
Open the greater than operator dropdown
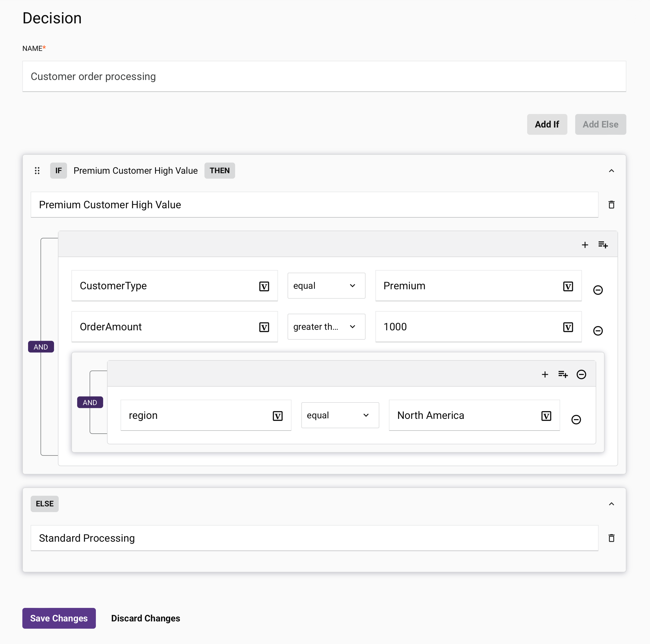(x=326, y=326)
